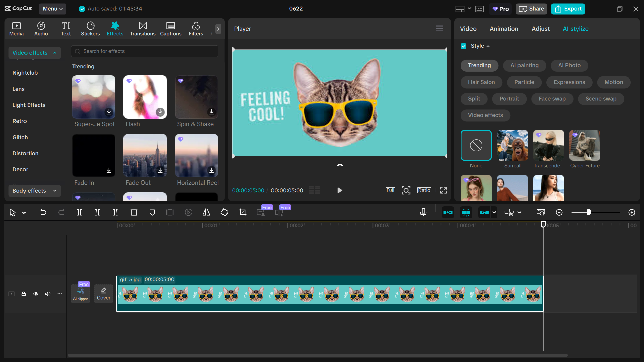This screenshot has width=644, height=362.
Task: Click the Split clip tool icon
Action: click(x=80, y=212)
